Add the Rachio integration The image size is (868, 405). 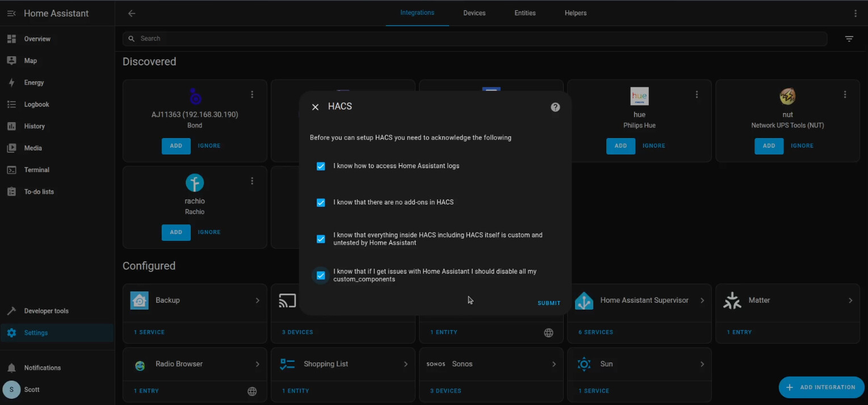point(176,232)
